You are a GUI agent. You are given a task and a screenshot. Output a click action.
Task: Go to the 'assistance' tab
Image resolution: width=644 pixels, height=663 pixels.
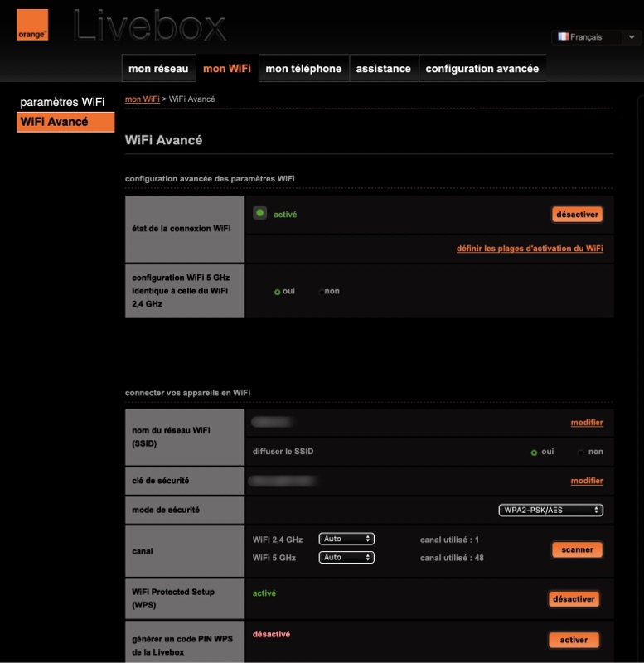pyautogui.click(x=383, y=69)
